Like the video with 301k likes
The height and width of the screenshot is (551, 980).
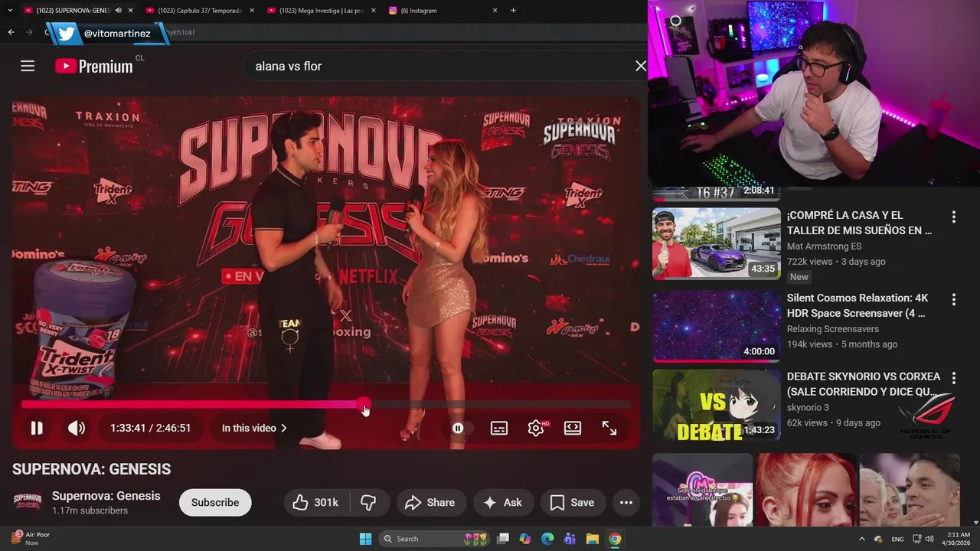pyautogui.click(x=316, y=502)
